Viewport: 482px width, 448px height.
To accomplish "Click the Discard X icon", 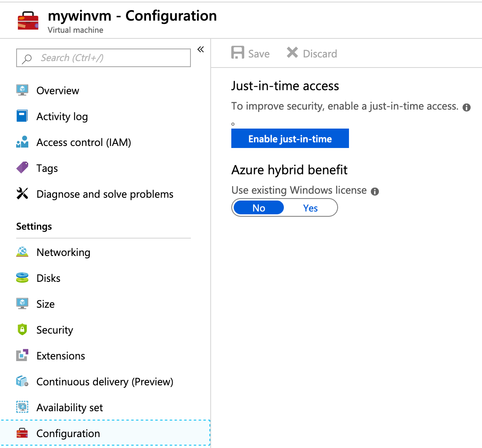I will (x=292, y=53).
